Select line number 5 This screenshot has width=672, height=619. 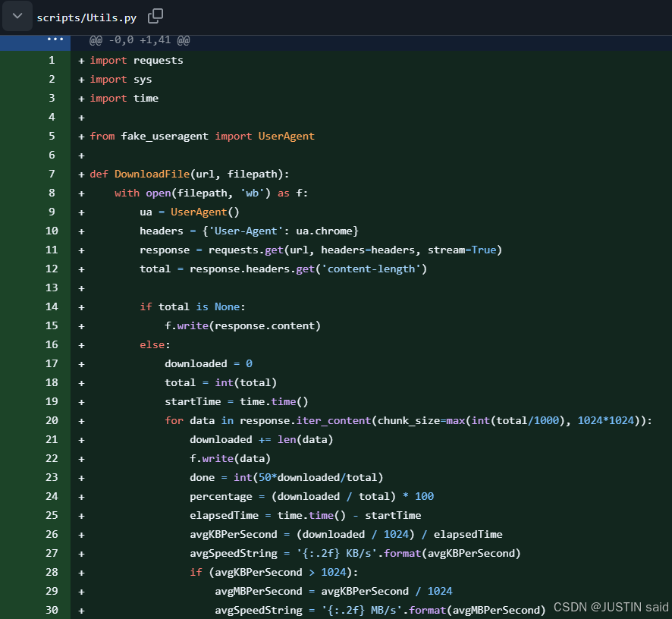52,136
